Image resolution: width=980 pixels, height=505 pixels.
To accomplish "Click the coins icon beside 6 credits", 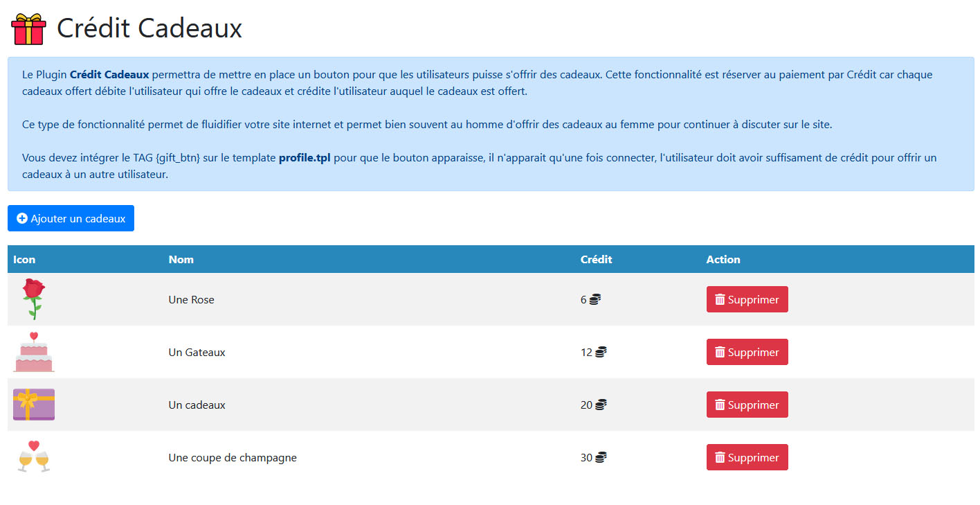I will (595, 300).
